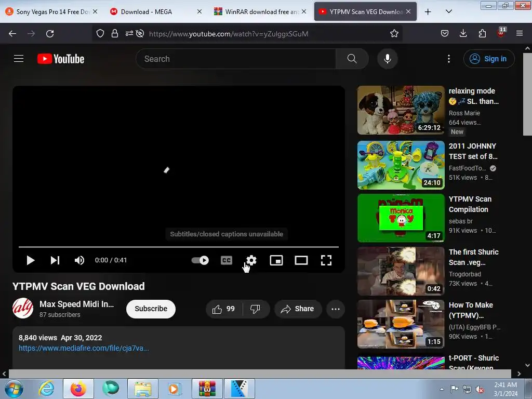Open tracking protection shield icon
The height and width of the screenshot is (399, 532).
coord(100,34)
